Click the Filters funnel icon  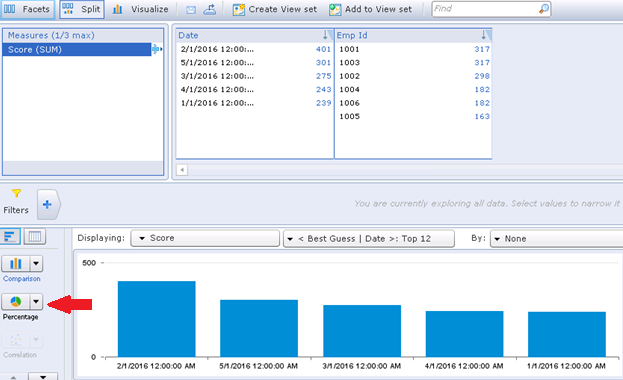pos(16,194)
